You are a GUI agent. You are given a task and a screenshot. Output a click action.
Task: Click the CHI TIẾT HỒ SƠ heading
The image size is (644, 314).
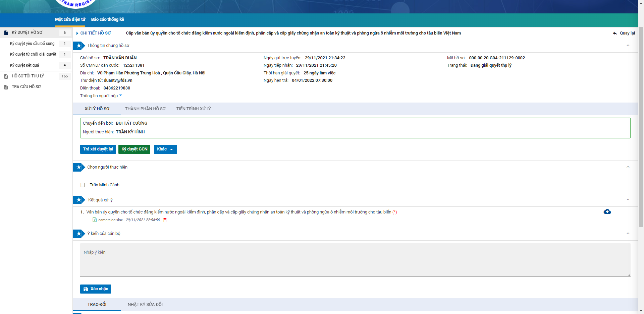coord(95,33)
